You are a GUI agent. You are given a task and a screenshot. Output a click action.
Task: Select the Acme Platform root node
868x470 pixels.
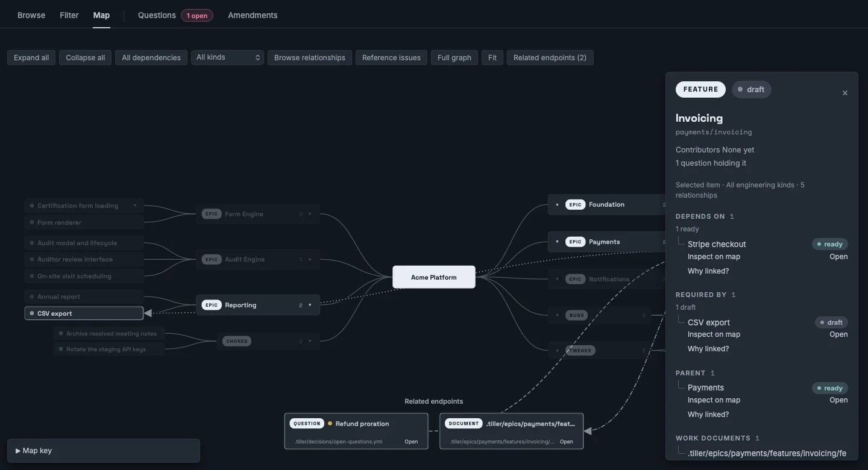point(434,277)
